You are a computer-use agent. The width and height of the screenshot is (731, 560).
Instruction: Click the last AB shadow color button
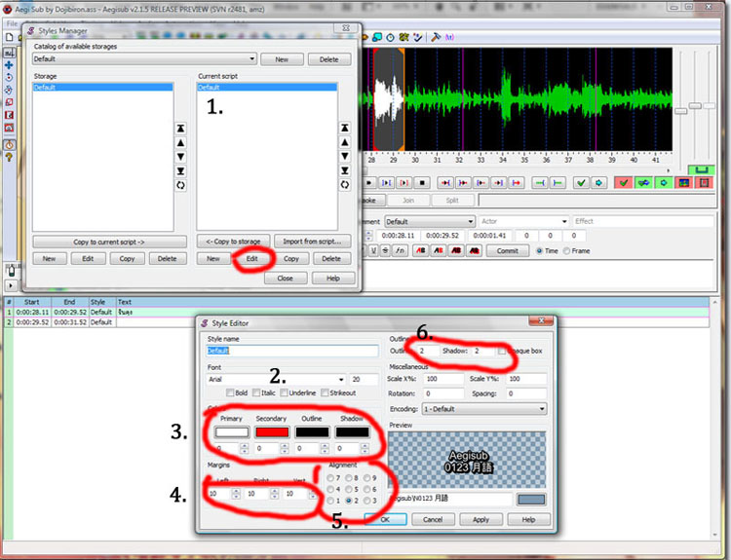point(474,250)
